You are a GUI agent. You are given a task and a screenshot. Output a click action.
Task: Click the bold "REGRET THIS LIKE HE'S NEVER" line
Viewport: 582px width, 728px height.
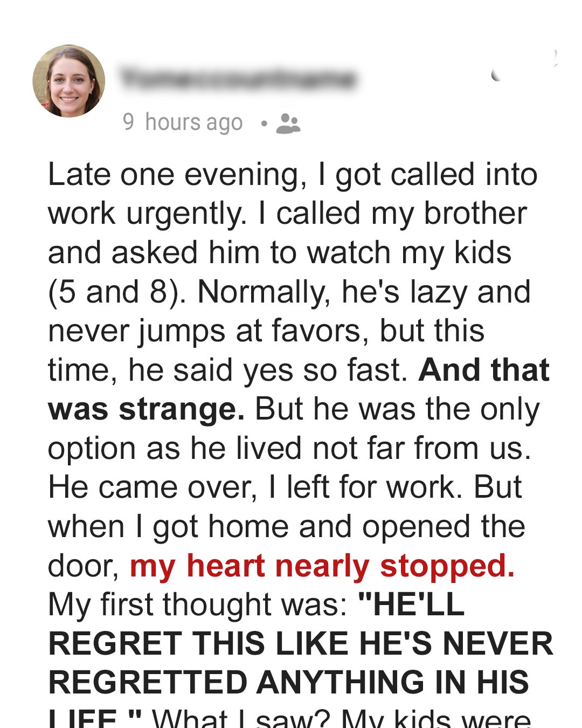(301, 644)
